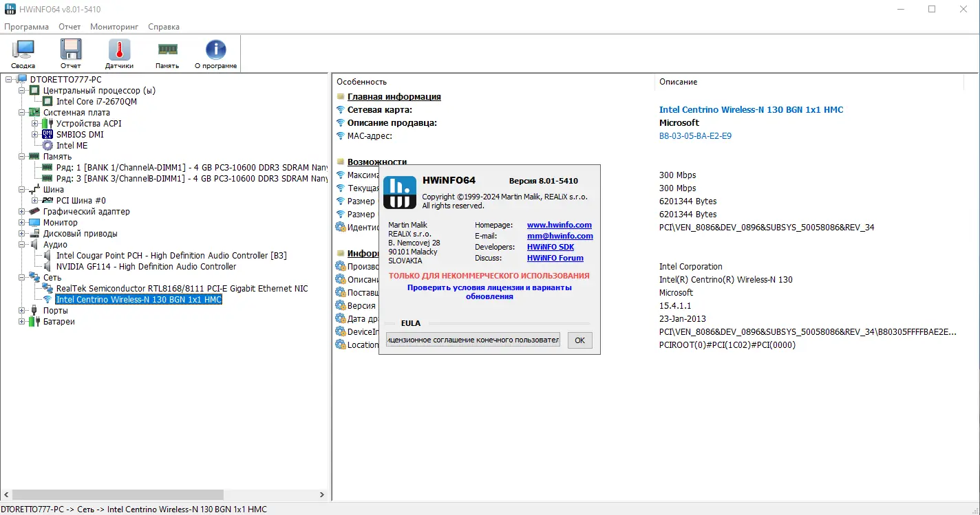Click the icon next to Главная информация heading

tap(340, 96)
